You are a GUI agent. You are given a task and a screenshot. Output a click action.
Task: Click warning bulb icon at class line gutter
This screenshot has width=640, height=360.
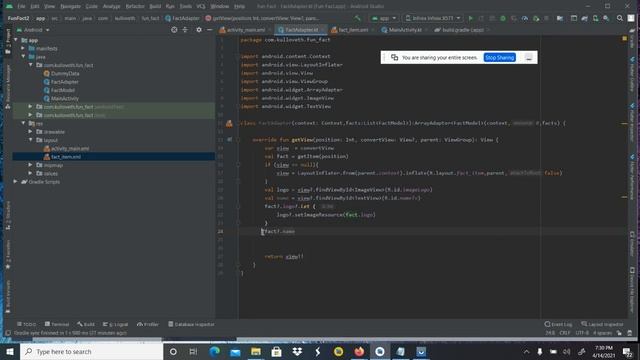[x=229, y=123]
